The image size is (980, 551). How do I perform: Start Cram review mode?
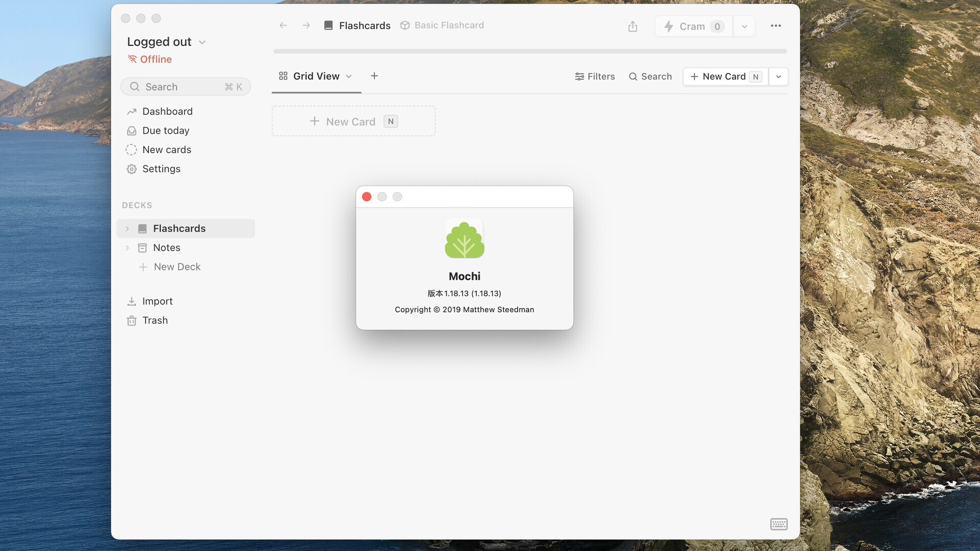(694, 27)
